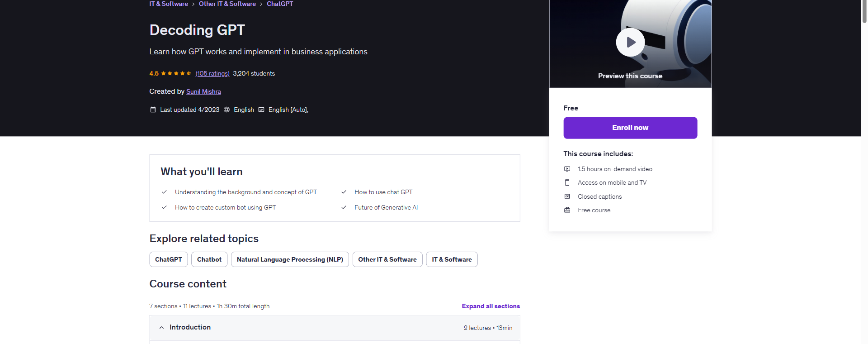Go to Other IT & Software breadcrumb
Image resolution: width=868 pixels, height=344 pixels.
227,4
